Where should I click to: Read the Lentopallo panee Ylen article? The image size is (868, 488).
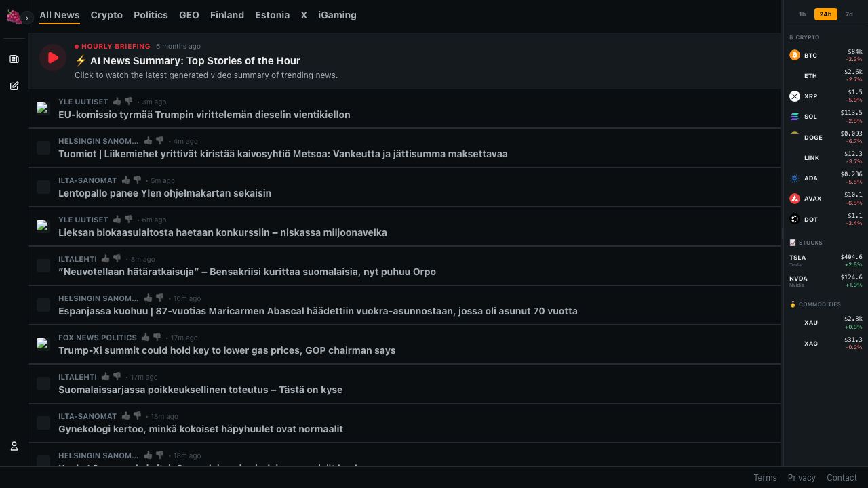click(165, 193)
